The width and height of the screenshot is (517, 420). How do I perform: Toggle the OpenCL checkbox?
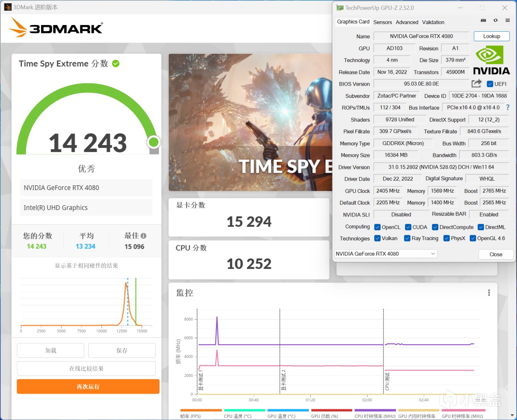377,227
